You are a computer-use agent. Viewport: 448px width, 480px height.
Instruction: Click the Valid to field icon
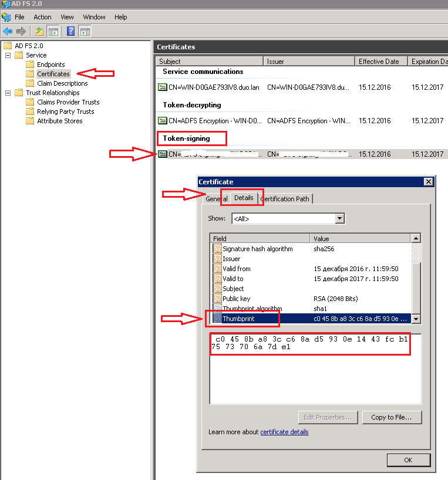tap(217, 279)
